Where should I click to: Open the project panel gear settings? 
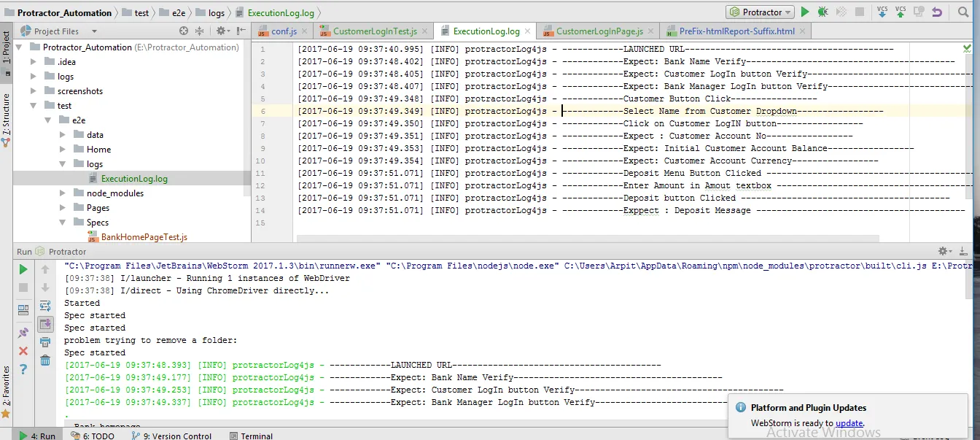tap(222, 31)
